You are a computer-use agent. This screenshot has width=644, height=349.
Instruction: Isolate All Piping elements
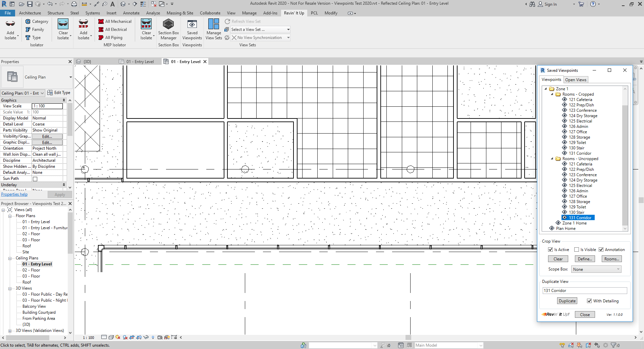tap(110, 38)
